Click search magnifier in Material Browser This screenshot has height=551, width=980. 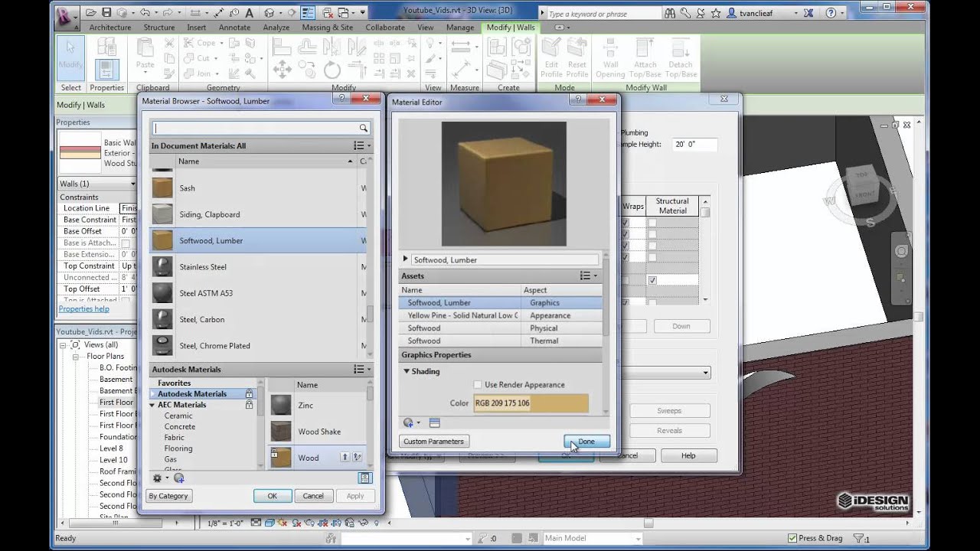364,129
